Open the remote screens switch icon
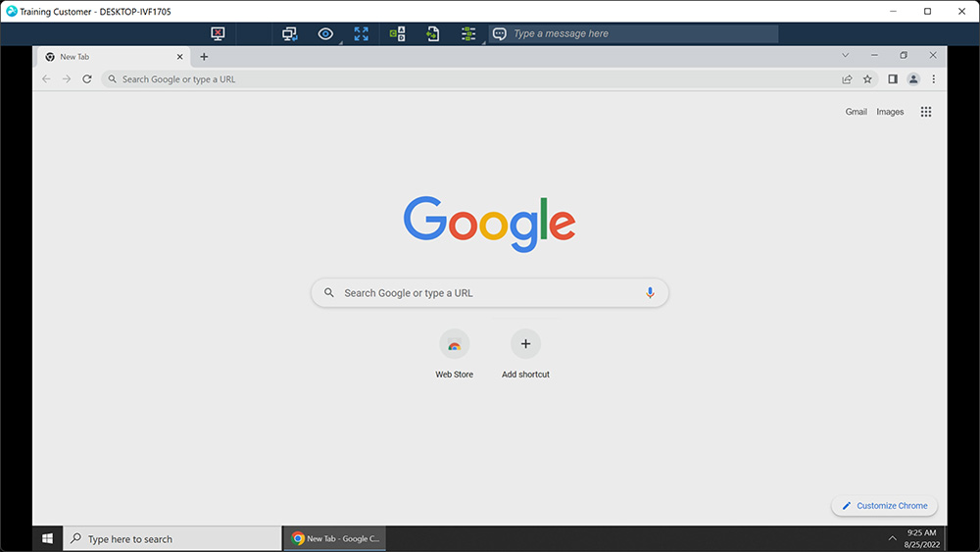Image resolution: width=980 pixels, height=552 pixels. (289, 33)
